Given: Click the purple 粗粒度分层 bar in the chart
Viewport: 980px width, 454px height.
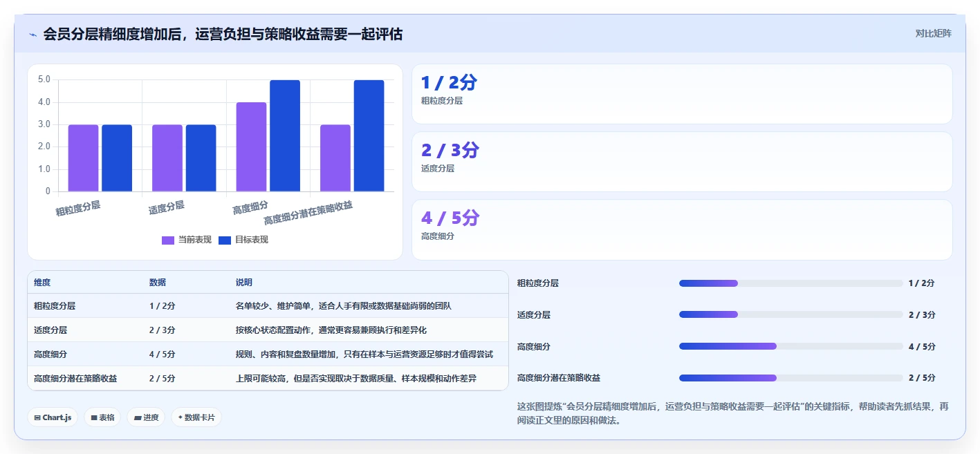Looking at the screenshot, I should click(x=83, y=158).
